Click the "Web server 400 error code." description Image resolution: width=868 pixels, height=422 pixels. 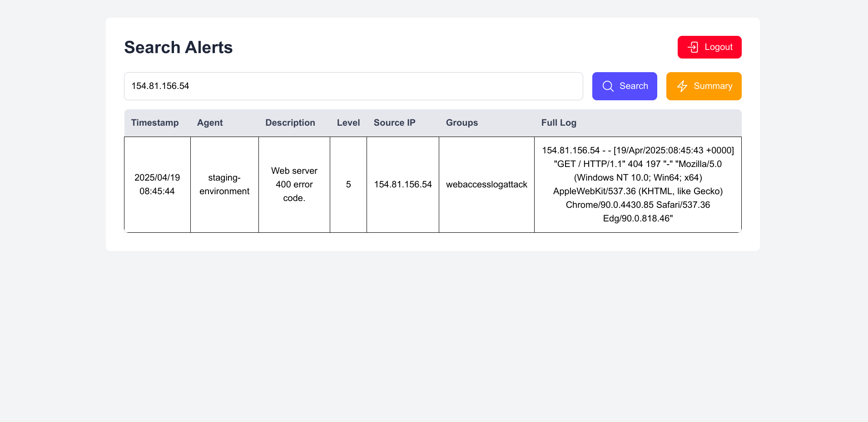point(294,185)
